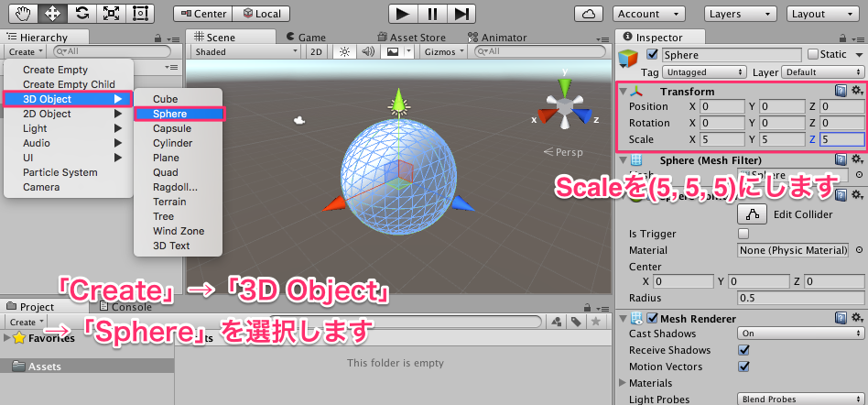Toggle the Static checkbox

point(813,54)
